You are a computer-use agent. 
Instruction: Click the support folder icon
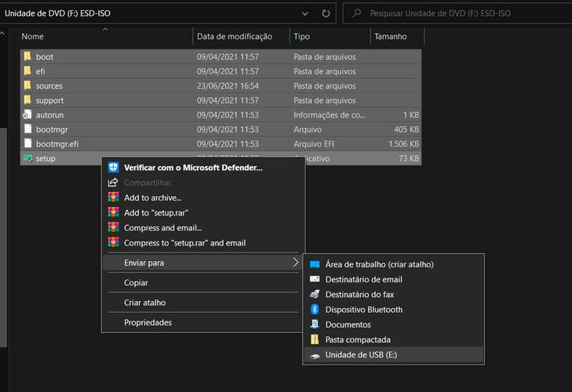coord(27,100)
